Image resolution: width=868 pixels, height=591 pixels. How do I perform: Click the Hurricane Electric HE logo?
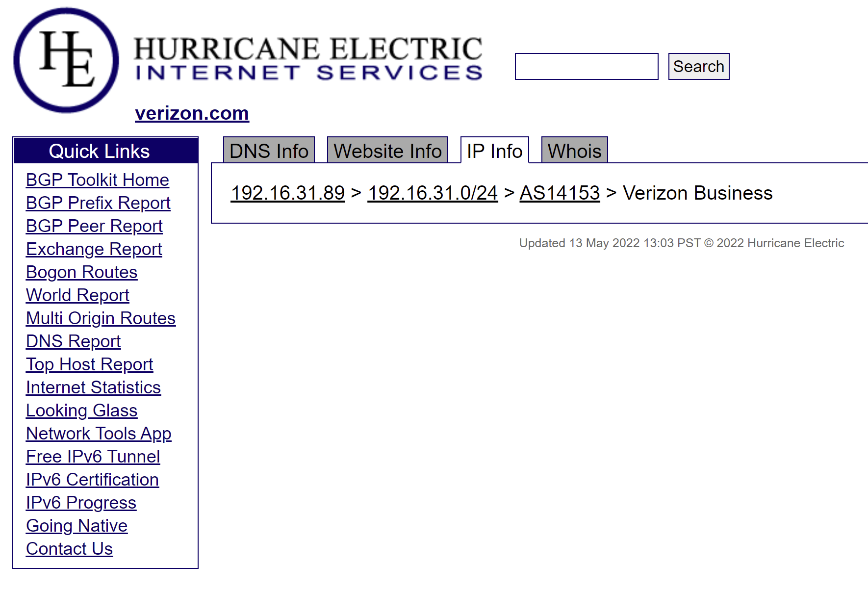click(66, 60)
